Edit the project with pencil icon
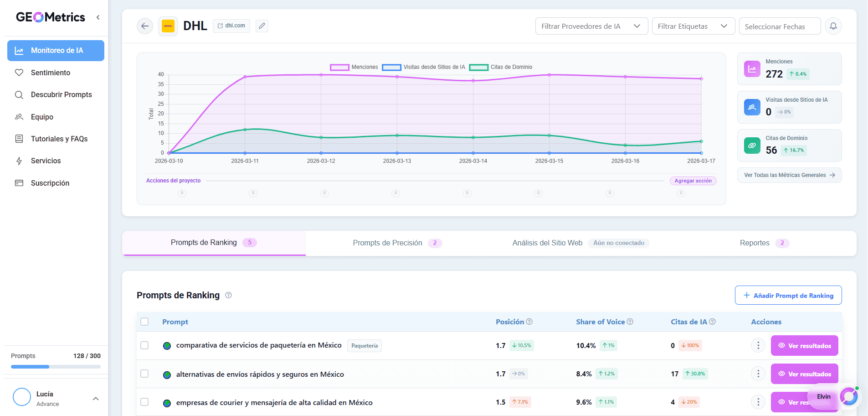Viewport: 868px width, 416px height. pos(262,26)
